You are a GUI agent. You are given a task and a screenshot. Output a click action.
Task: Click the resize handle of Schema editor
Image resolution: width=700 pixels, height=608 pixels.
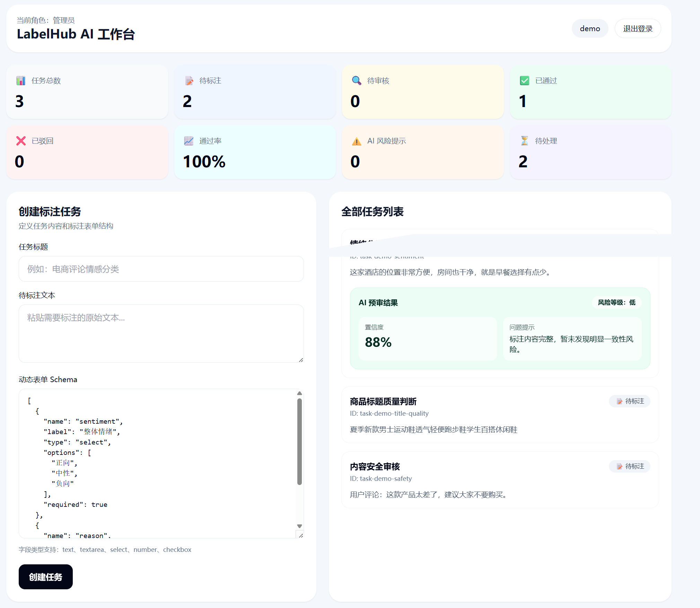tap(301, 535)
